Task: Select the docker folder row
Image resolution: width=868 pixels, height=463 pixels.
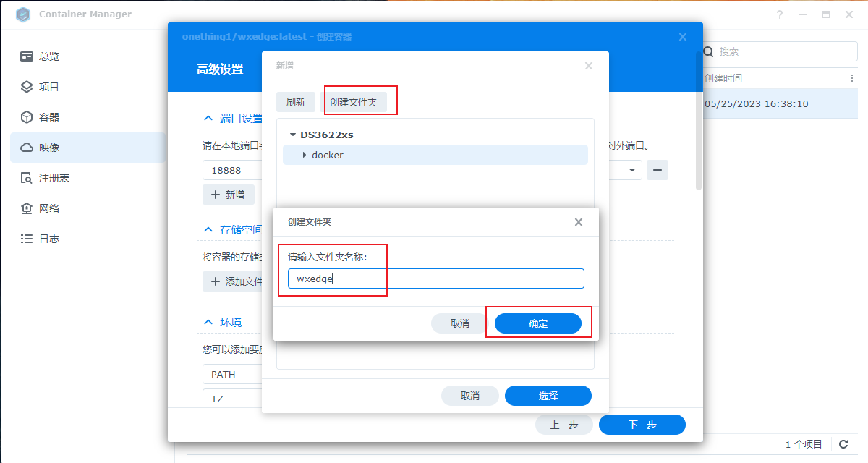Action: [435, 155]
